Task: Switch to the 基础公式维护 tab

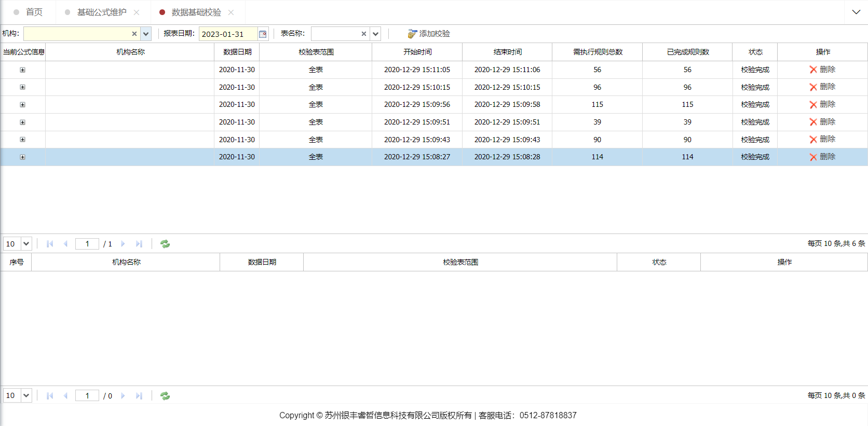Action: [x=102, y=12]
